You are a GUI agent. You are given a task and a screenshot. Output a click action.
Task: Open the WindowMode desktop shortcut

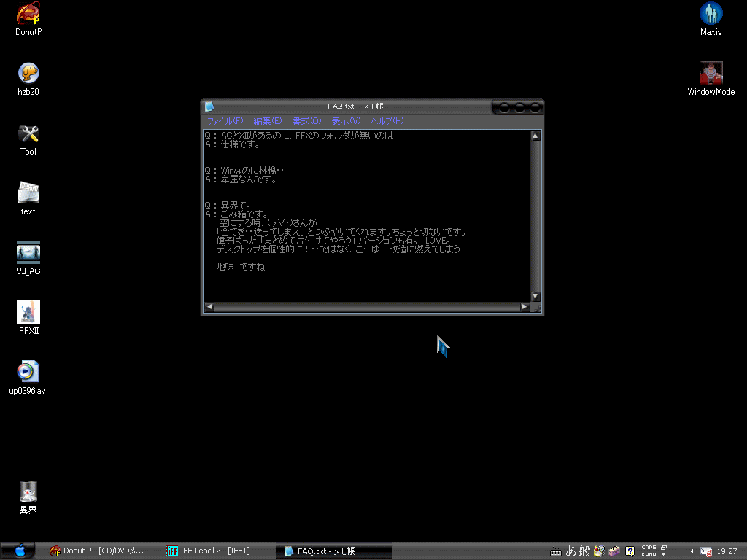coord(711,74)
